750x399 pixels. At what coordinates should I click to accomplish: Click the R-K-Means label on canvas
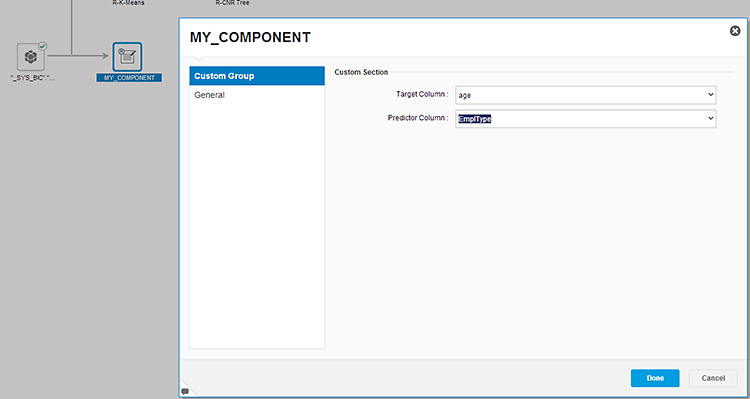coord(128,3)
